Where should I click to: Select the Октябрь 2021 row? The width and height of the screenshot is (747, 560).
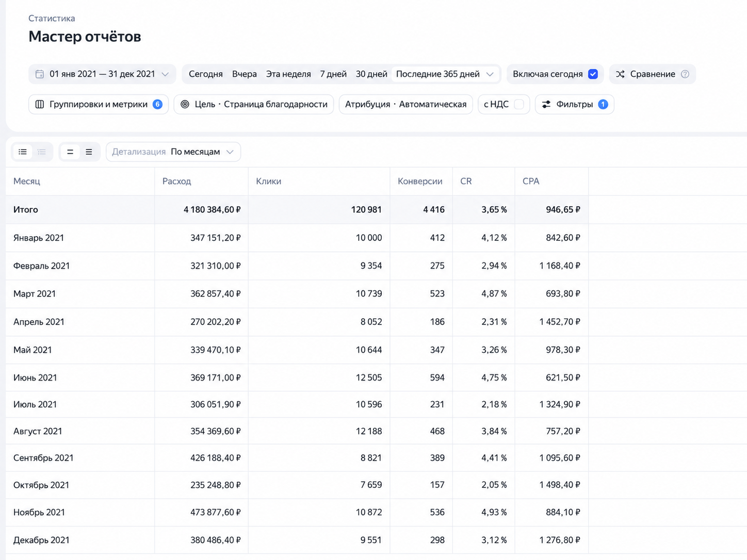(x=297, y=485)
